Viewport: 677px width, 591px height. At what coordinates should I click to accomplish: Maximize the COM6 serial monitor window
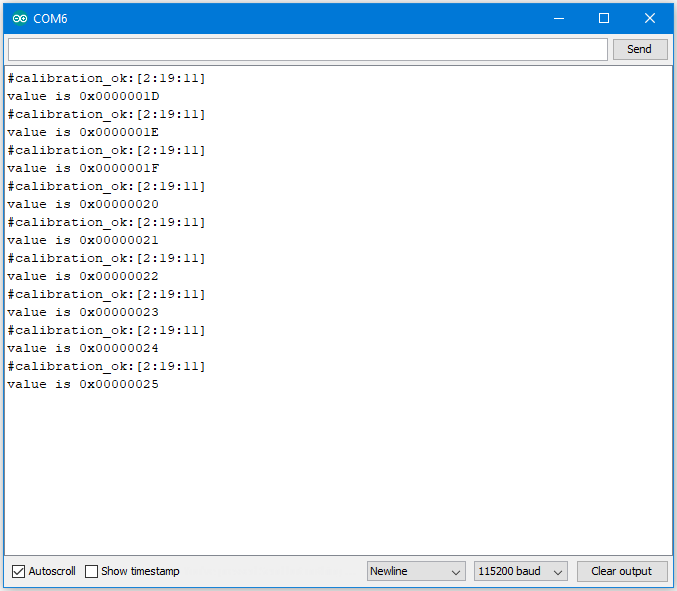(x=604, y=18)
